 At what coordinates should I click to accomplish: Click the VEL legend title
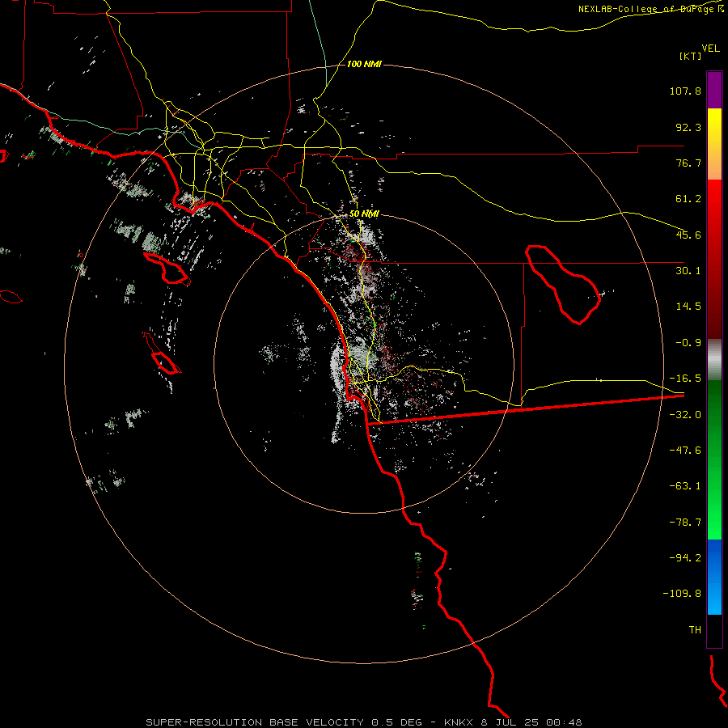coord(710,48)
